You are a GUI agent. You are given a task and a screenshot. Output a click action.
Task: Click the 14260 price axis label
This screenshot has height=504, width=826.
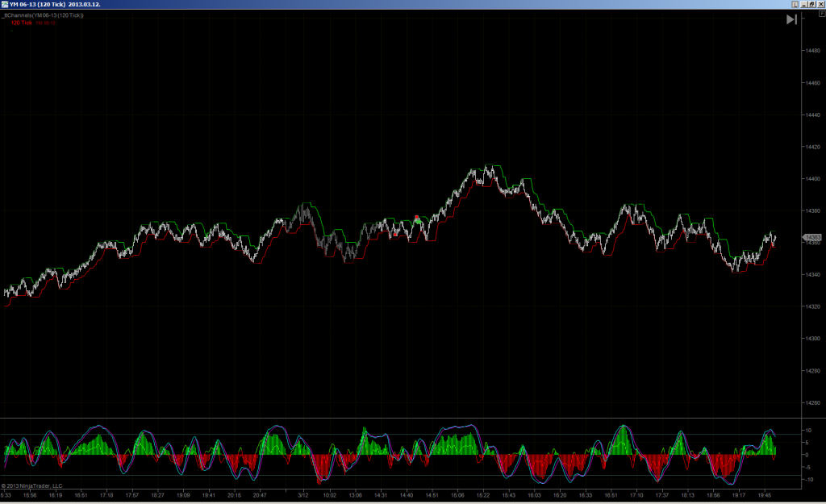click(813, 403)
